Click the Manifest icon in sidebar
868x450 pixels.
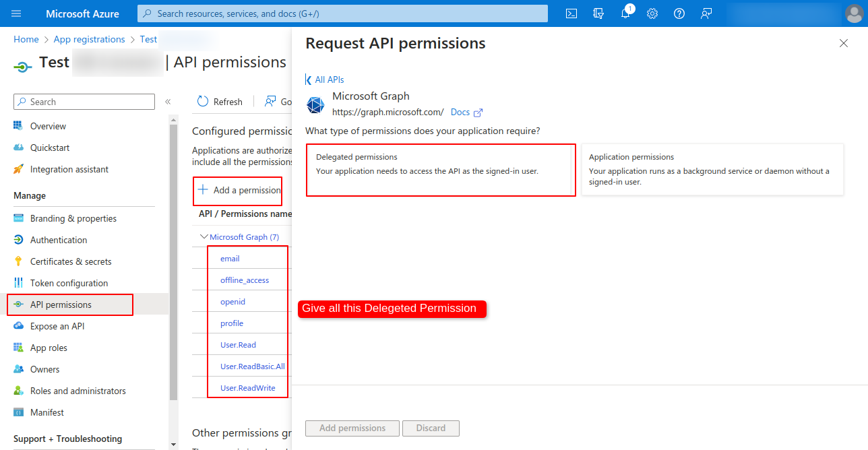18,412
